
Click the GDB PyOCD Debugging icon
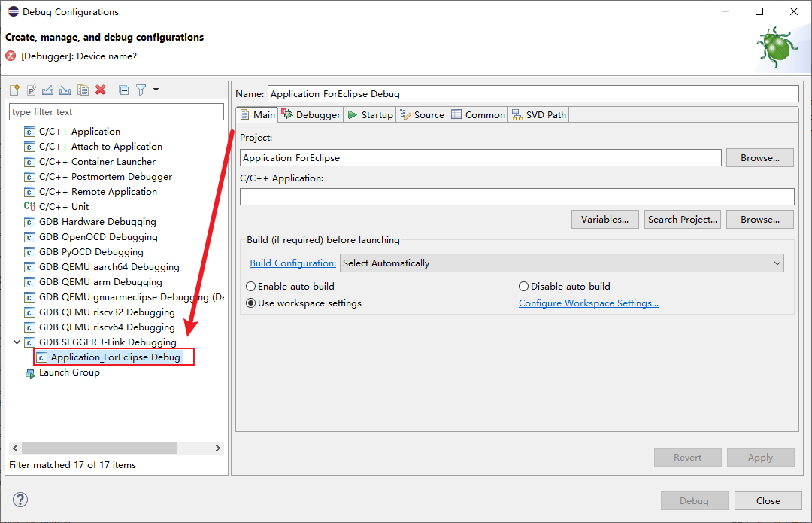tap(29, 252)
